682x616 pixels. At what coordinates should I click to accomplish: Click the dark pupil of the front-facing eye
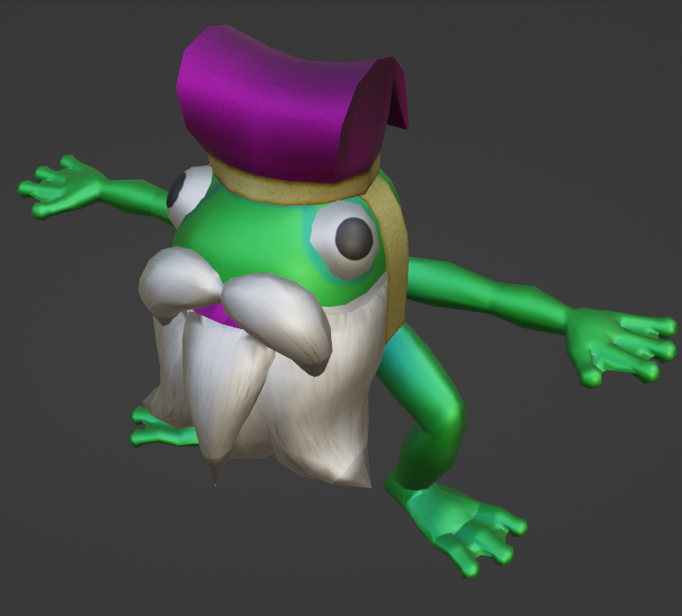tap(354, 238)
